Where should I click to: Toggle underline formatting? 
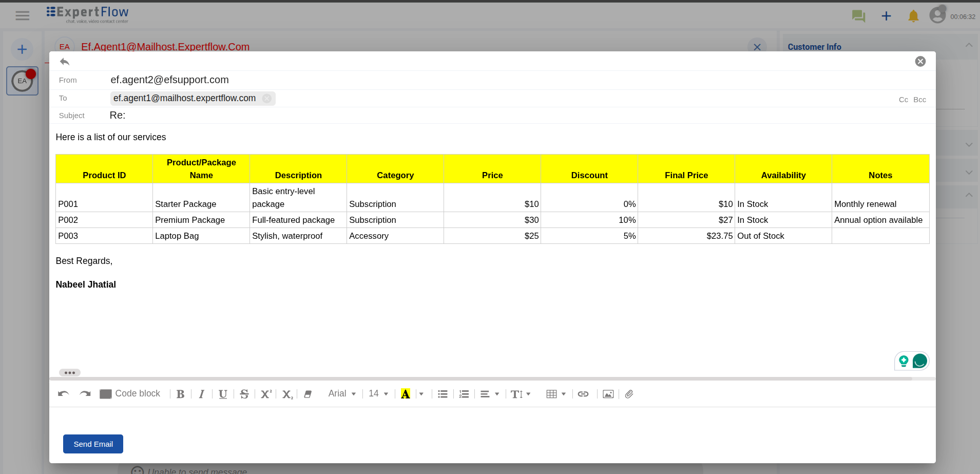click(223, 394)
